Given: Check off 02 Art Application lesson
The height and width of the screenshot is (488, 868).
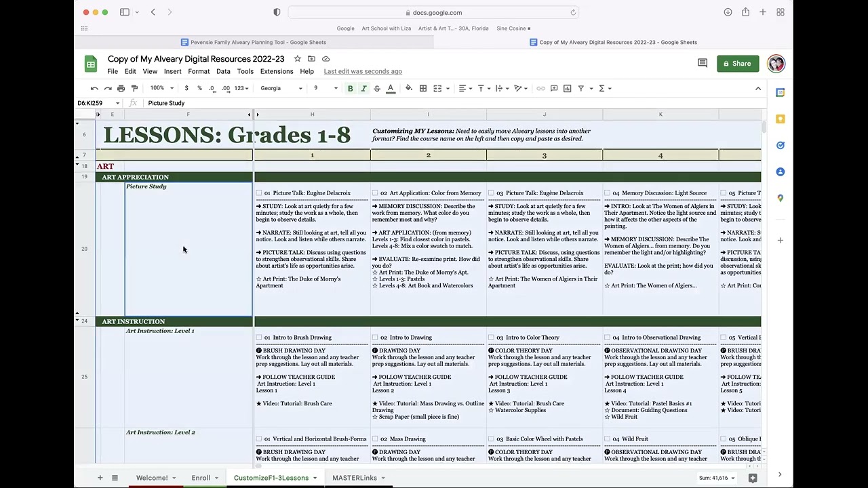Looking at the screenshot, I should (375, 193).
